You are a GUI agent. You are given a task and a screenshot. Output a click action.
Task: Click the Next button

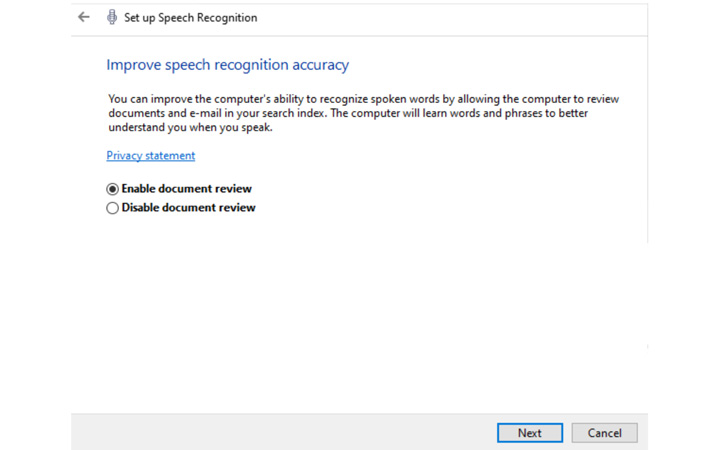click(x=530, y=433)
